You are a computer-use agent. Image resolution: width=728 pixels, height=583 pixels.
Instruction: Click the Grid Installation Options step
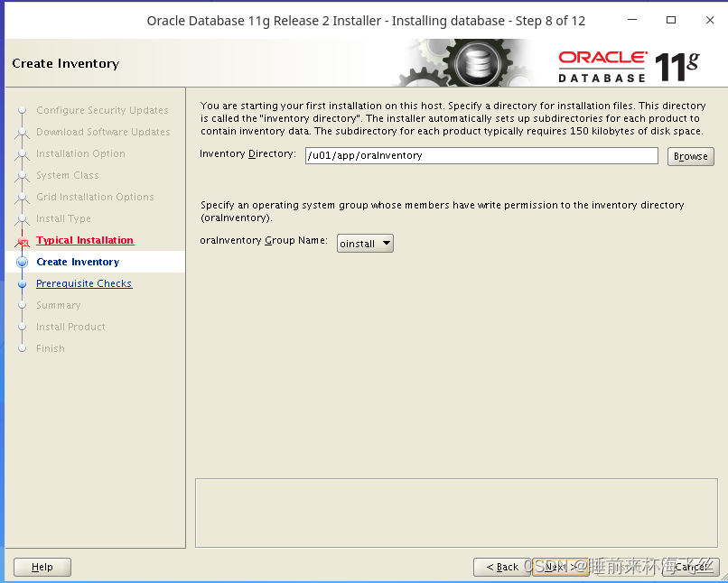click(x=94, y=197)
